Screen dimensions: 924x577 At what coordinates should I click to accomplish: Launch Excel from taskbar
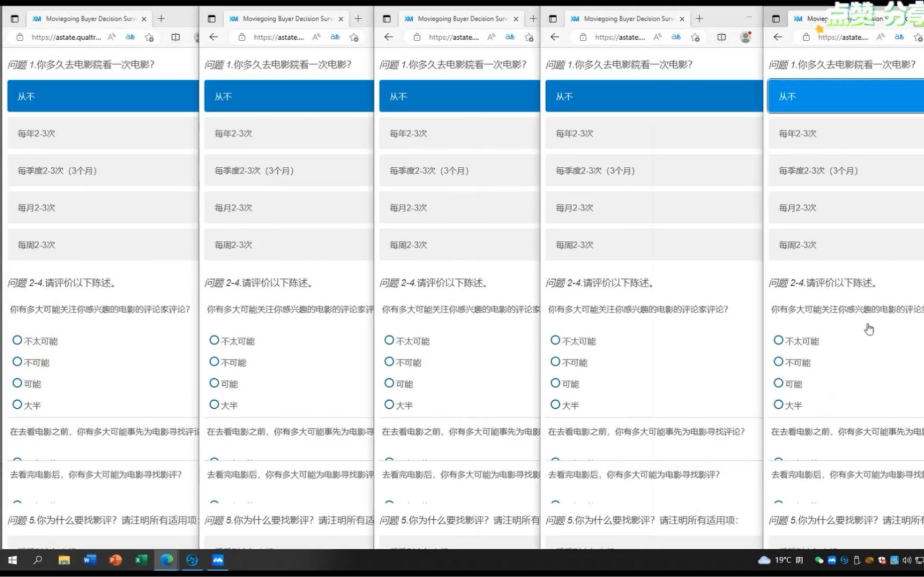click(x=140, y=560)
